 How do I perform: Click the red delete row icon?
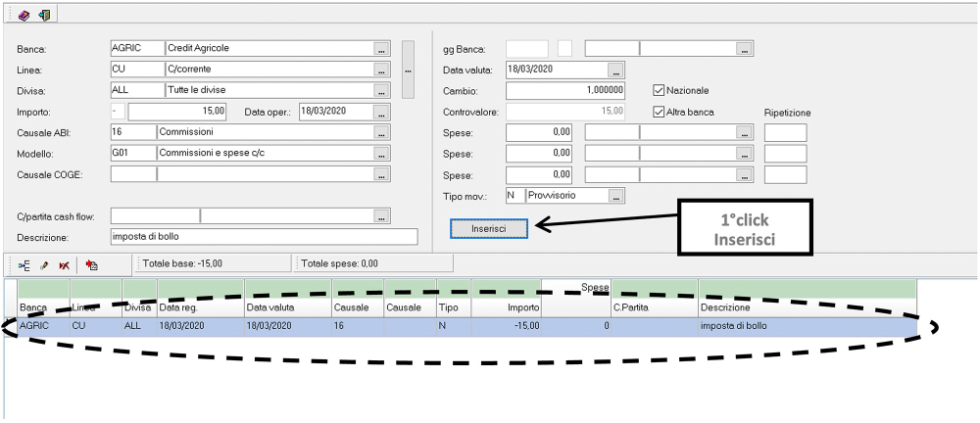(64, 264)
